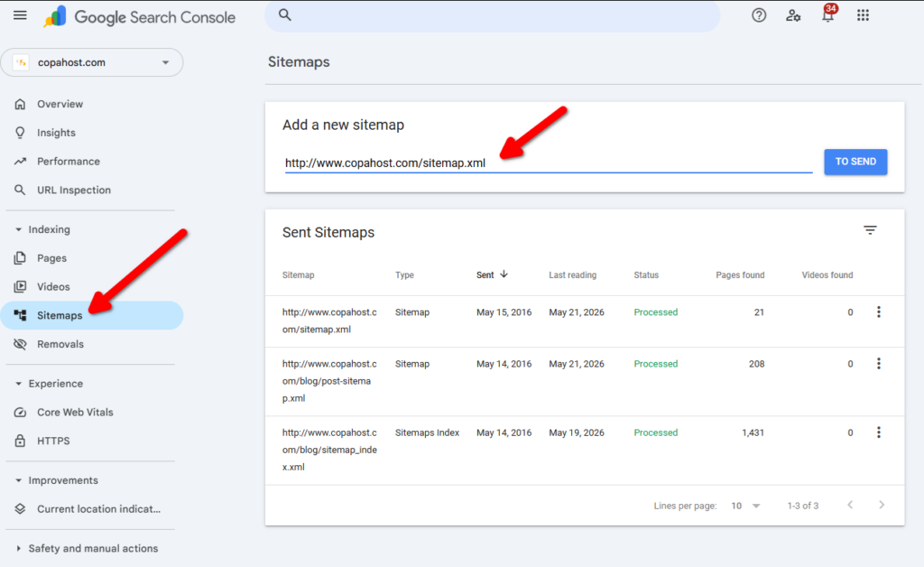Click the TO SEND button

(855, 162)
